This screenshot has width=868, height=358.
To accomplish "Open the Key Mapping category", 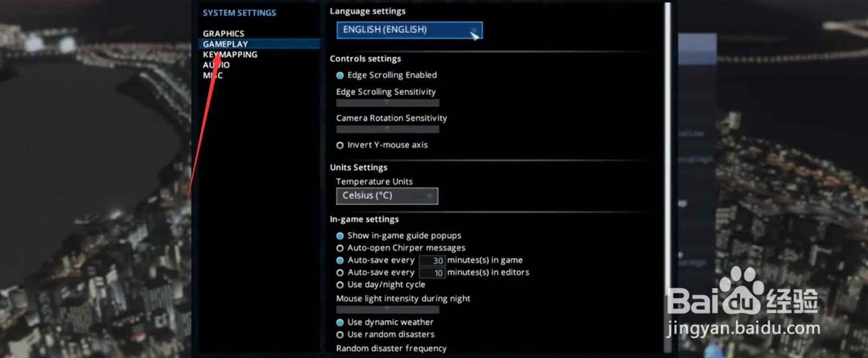I will coord(231,54).
